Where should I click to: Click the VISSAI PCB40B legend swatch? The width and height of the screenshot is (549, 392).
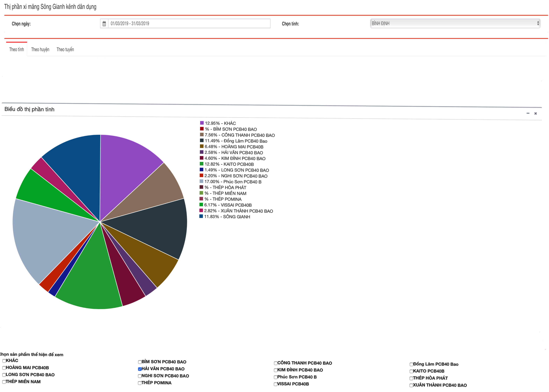coord(201,204)
